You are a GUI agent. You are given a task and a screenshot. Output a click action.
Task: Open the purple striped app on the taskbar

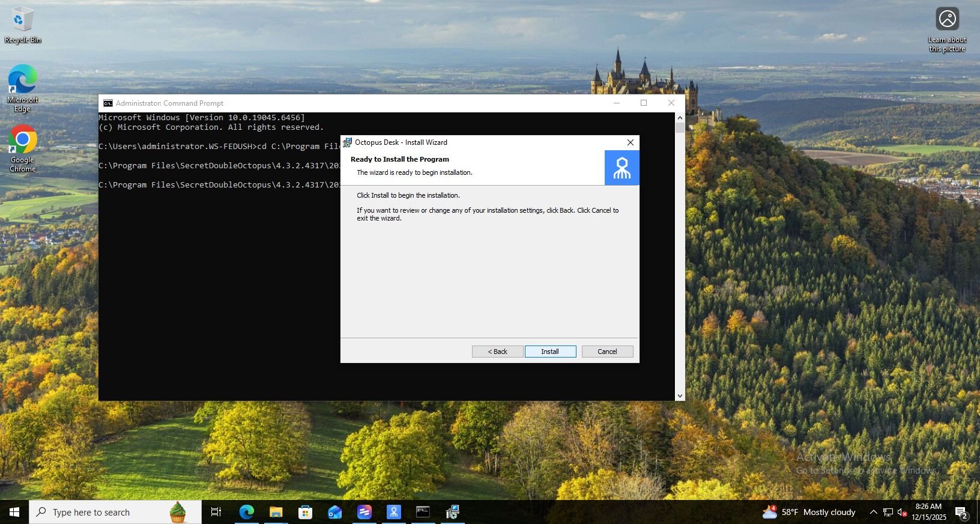[x=364, y=512]
